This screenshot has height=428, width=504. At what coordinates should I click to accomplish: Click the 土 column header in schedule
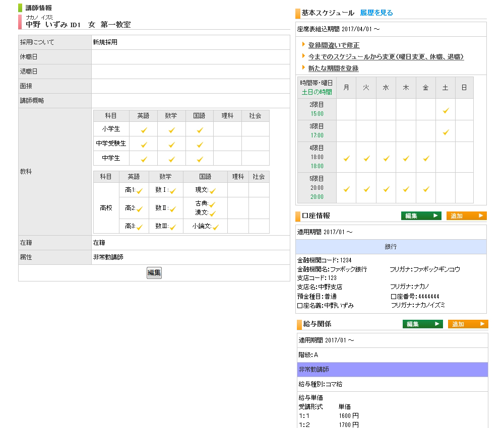(x=446, y=87)
